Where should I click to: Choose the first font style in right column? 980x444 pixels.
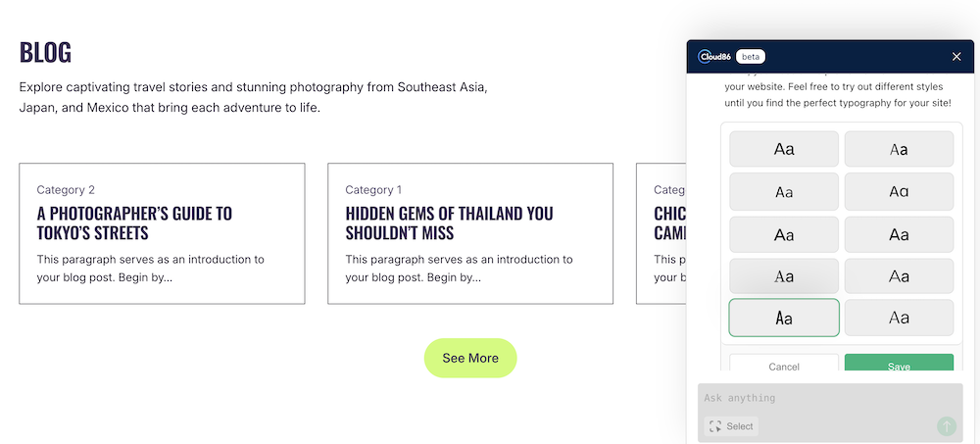tap(899, 149)
